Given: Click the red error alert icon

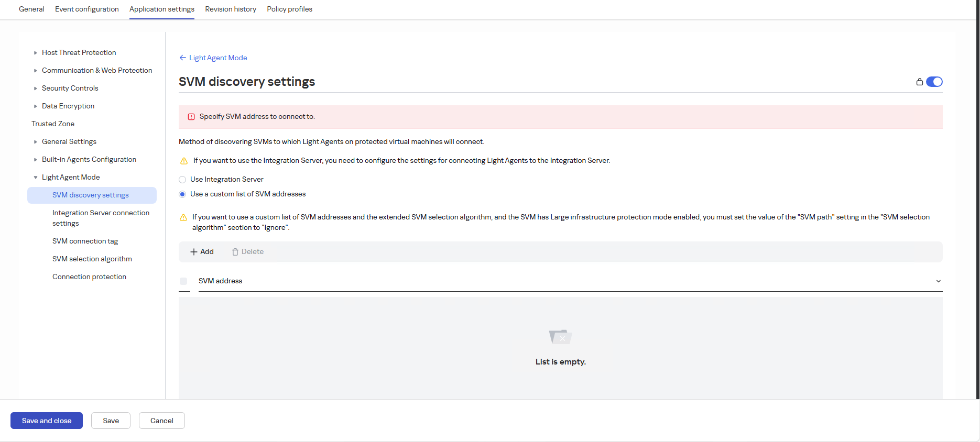Looking at the screenshot, I should (191, 117).
